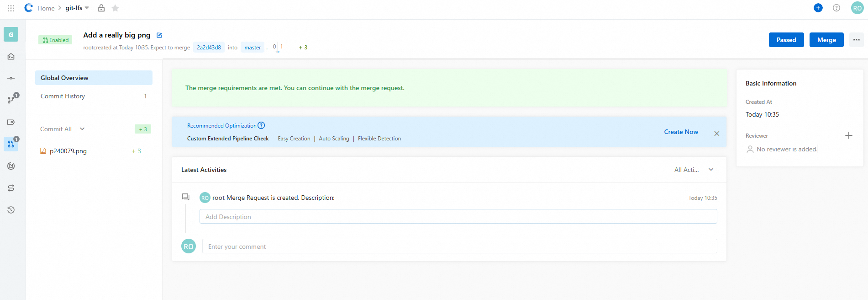Open the RO user avatar menu

(857, 8)
